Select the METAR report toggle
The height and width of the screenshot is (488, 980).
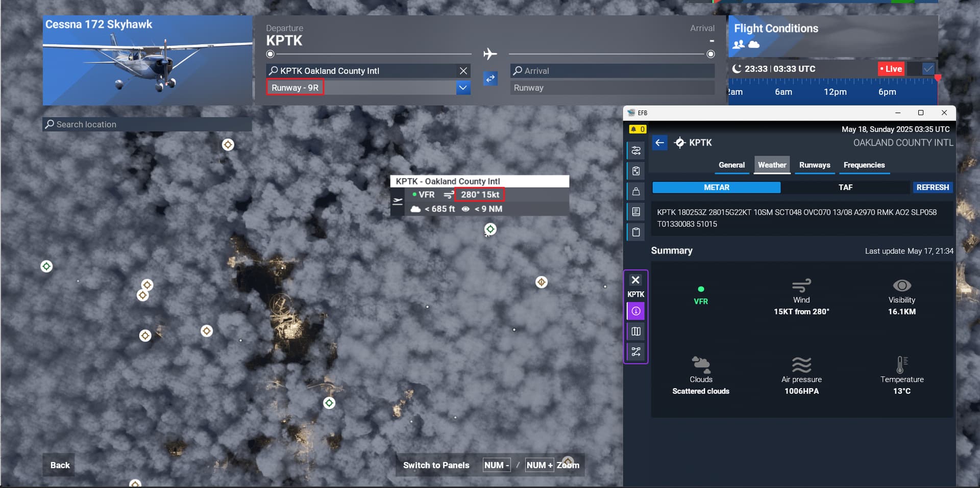pos(716,188)
